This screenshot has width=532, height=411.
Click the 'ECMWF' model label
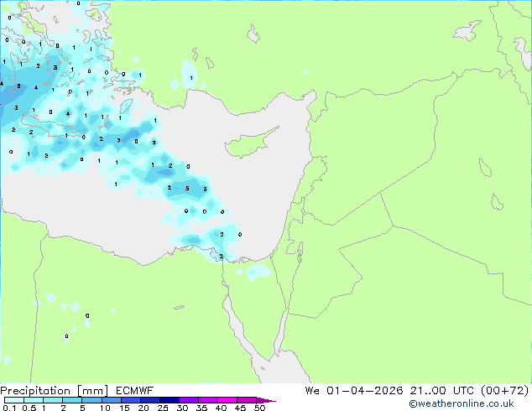click(135, 391)
